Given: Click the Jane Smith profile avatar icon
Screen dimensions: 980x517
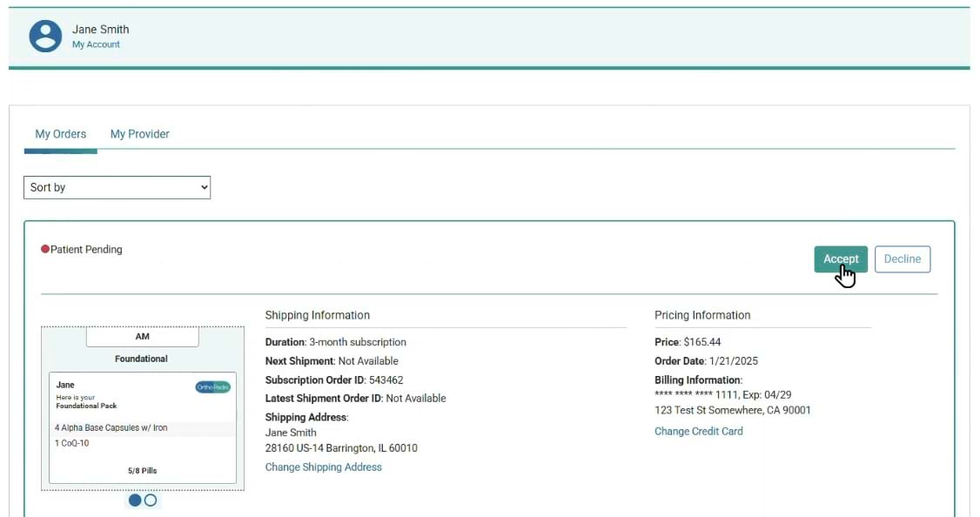Looking at the screenshot, I should tap(45, 37).
